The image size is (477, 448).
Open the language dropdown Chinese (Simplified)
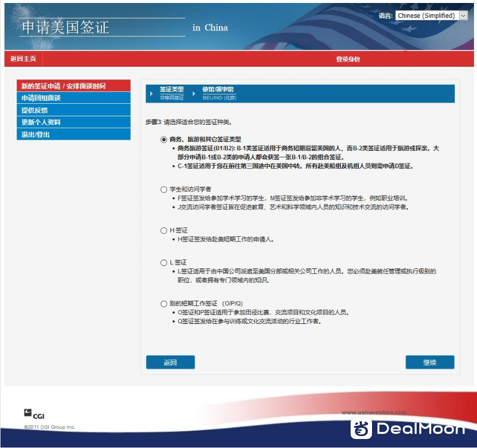(431, 16)
